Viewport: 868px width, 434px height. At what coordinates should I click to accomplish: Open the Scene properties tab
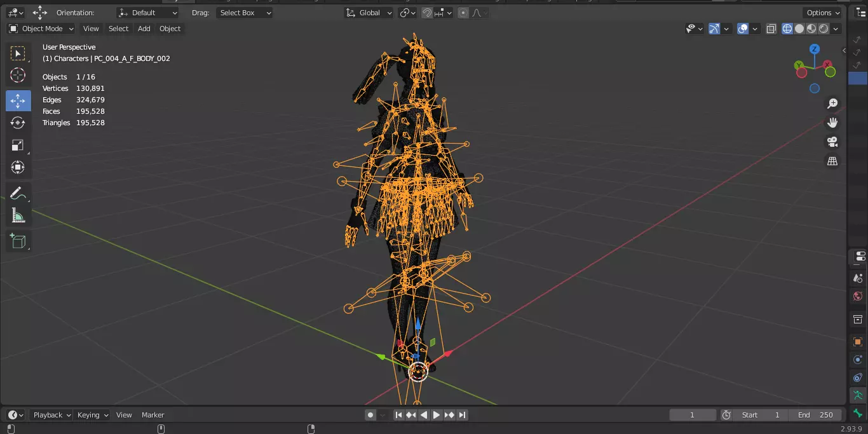pyautogui.click(x=858, y=278)
